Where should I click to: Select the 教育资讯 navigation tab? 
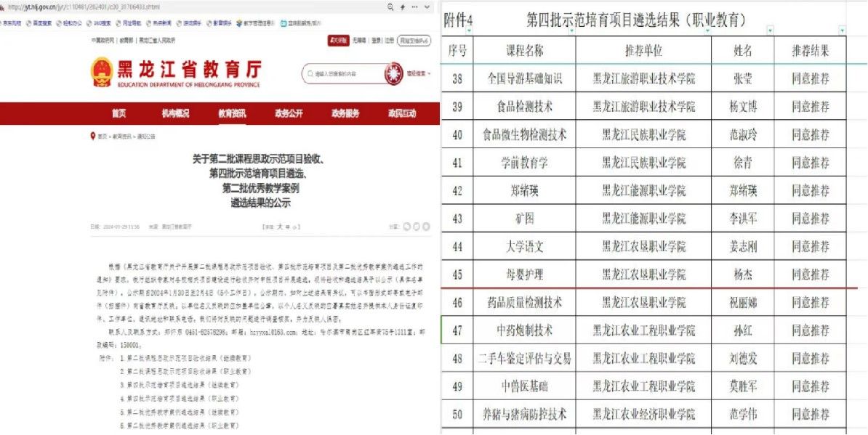(x=232, y=113)
